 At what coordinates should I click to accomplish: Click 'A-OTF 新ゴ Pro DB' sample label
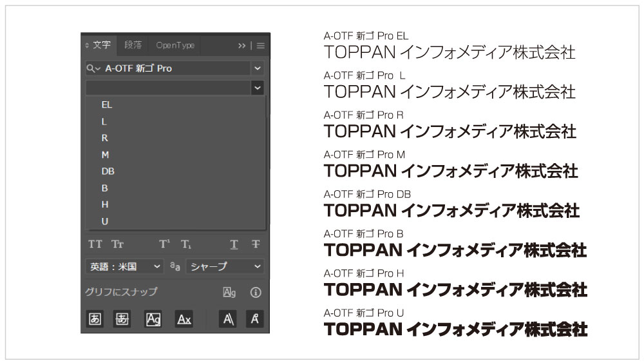click(x=367, y=194)
